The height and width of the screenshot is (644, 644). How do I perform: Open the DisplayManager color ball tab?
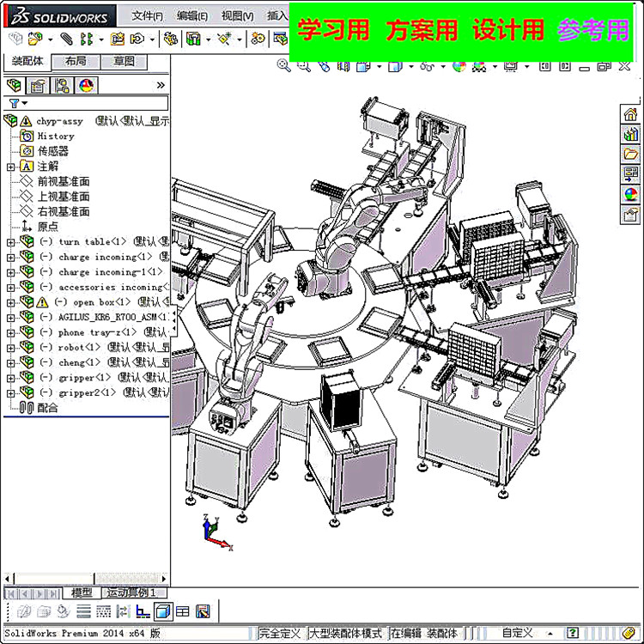[86, 85]
